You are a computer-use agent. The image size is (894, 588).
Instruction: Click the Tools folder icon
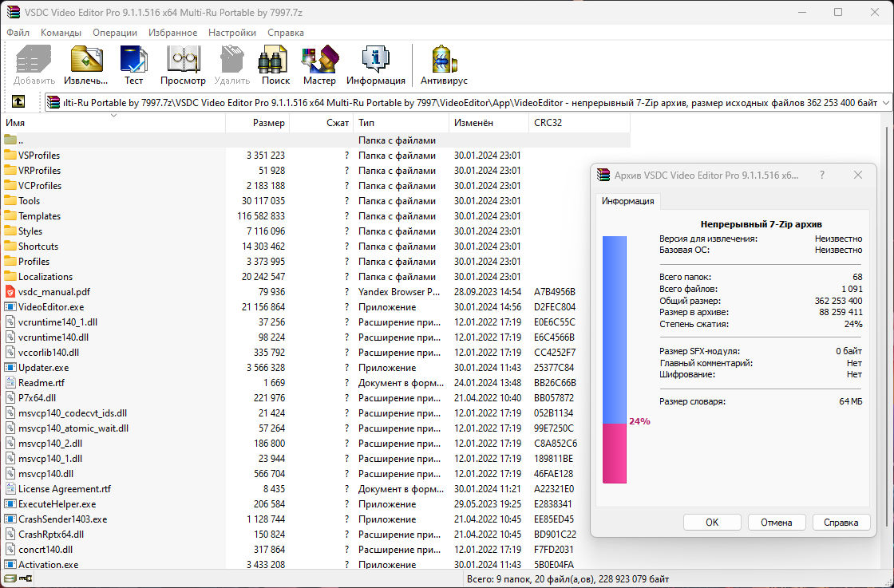pos(10,200)
